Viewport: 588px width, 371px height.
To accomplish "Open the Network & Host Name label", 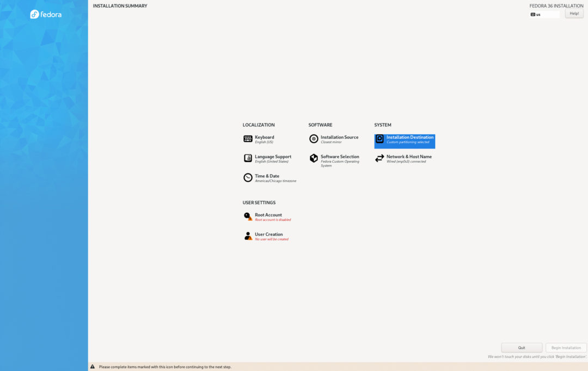I will 409,157.
